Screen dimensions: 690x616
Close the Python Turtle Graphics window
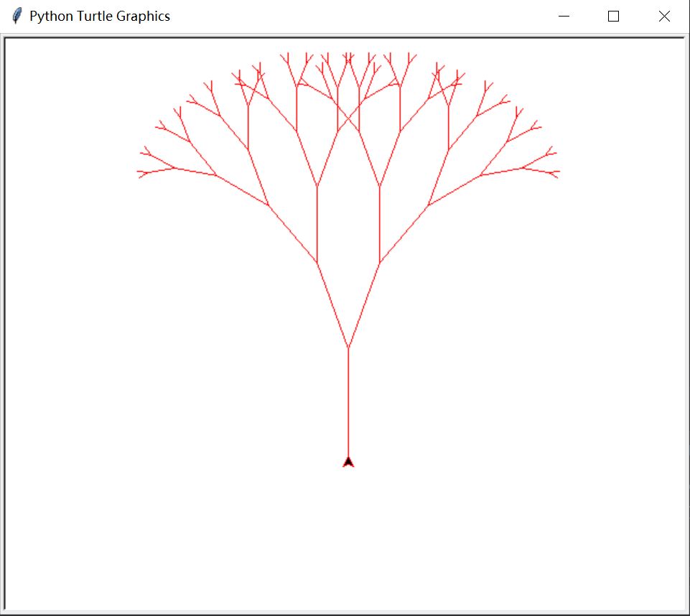664,17
